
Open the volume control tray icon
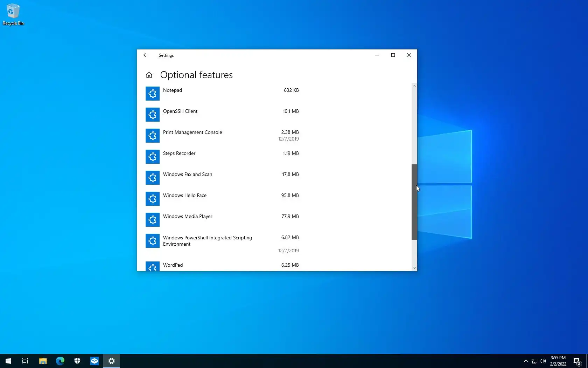[543, 361]
